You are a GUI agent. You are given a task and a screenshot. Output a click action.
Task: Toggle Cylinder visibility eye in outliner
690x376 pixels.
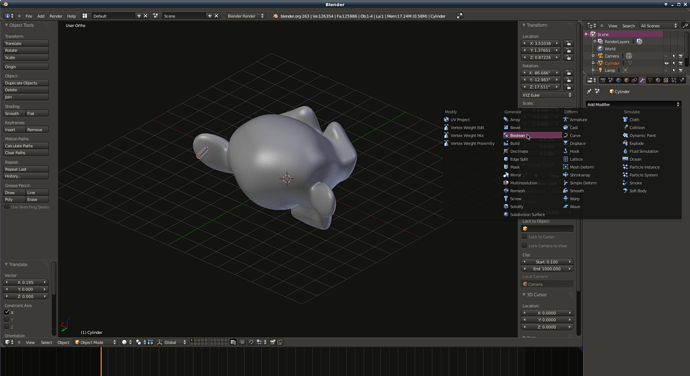666,63
